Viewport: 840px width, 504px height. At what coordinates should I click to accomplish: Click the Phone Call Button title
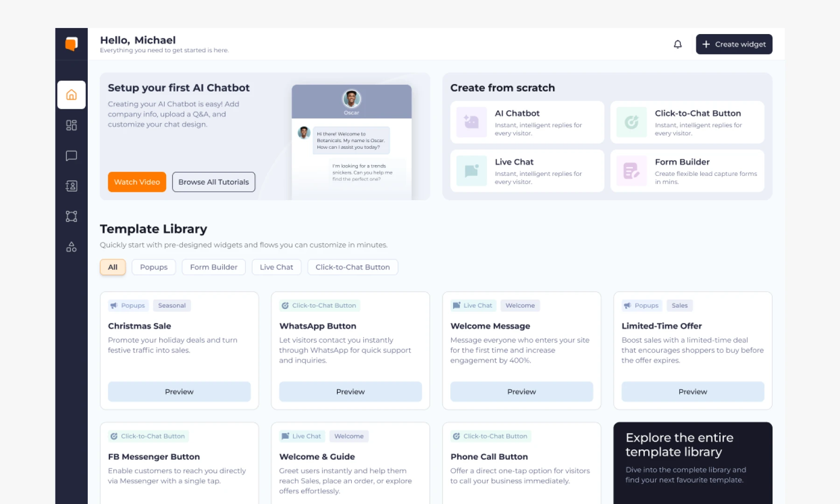[489, 456]
